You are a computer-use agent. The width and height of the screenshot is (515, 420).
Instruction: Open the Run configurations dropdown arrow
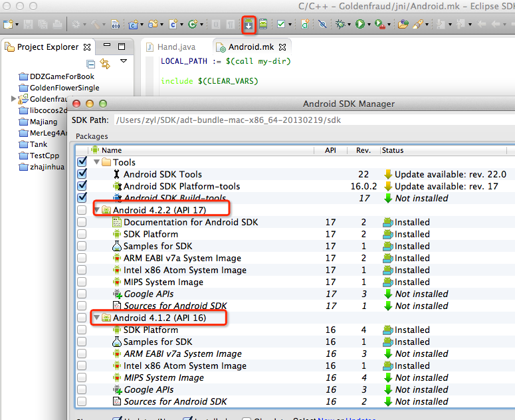click(369, 25)
